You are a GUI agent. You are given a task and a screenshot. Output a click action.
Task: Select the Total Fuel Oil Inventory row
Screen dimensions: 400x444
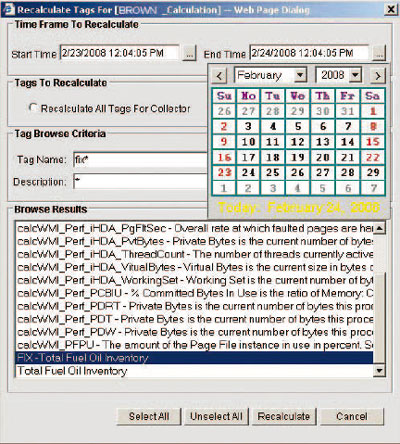[x=194, y=371]
